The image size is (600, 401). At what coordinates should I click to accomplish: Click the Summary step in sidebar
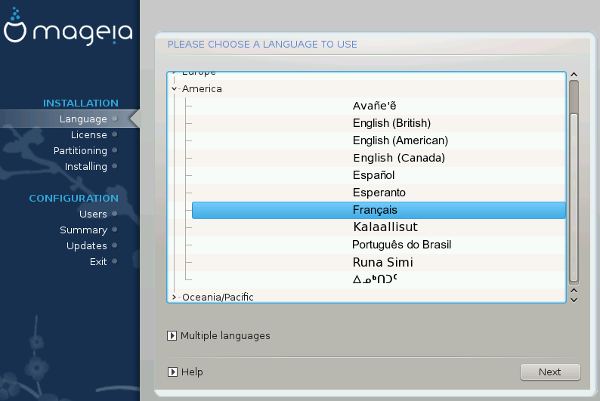click(x=83, y=230)
